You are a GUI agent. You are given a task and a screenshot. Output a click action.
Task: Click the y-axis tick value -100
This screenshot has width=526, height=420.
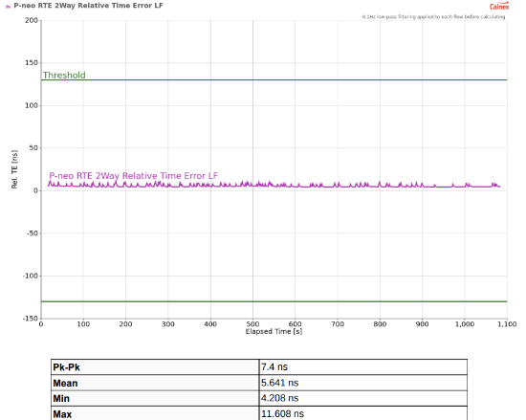click(x=31, y=276)
